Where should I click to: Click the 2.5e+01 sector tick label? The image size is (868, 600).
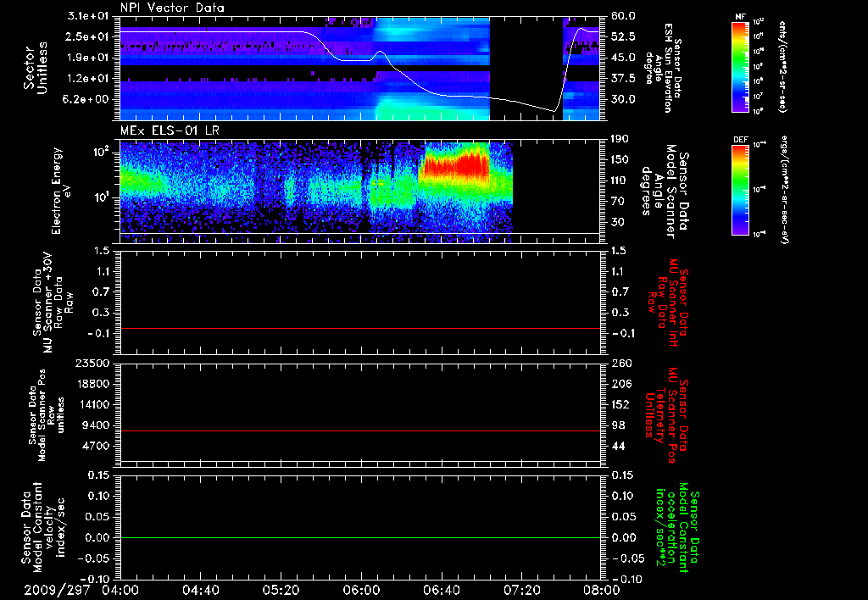pyautogui.click(x=86, y=36)
